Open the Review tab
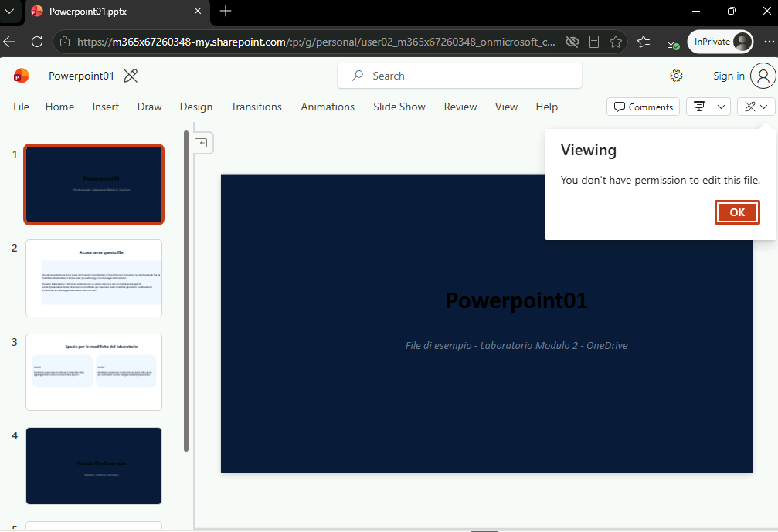Viewport: 778px width, 532px height. [460, 107]
